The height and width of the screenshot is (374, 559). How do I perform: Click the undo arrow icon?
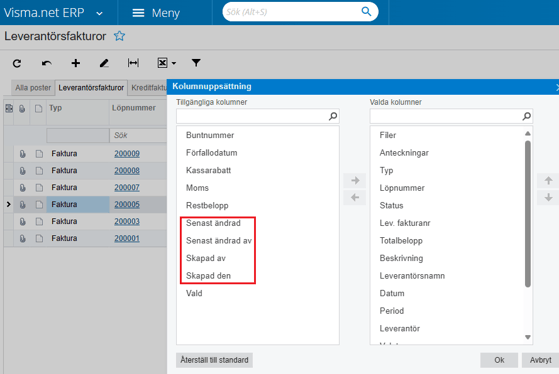[x=46, y=63]
